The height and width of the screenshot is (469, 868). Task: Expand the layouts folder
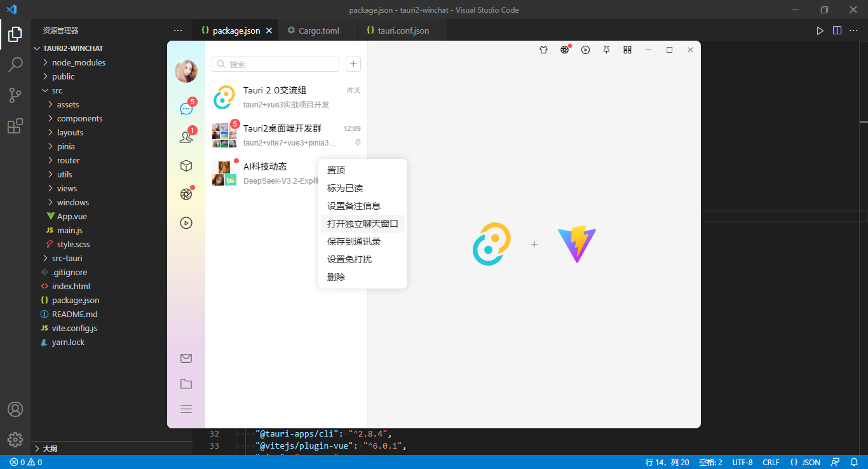(x=112, y=132)
